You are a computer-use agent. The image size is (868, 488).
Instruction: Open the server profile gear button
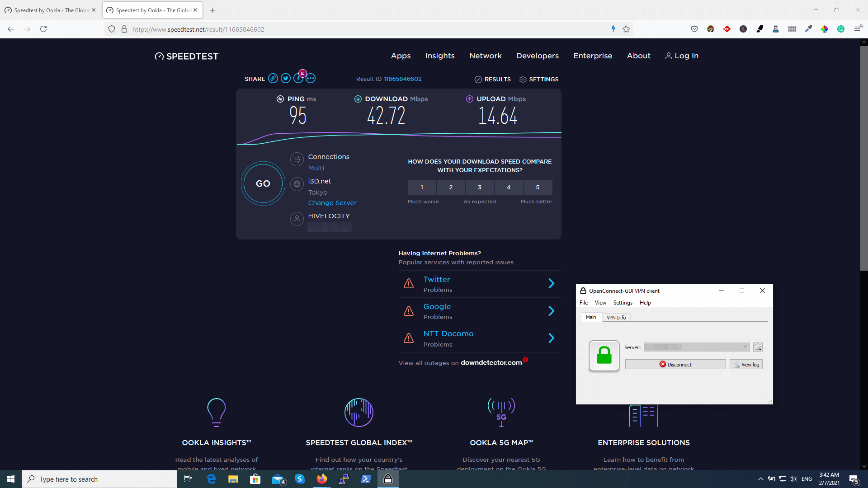[758, 347]
